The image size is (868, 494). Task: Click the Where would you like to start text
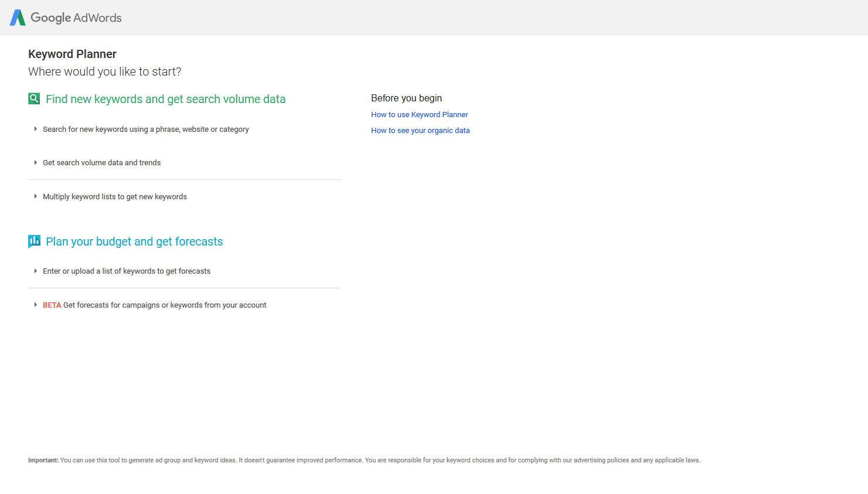(105, 71)
